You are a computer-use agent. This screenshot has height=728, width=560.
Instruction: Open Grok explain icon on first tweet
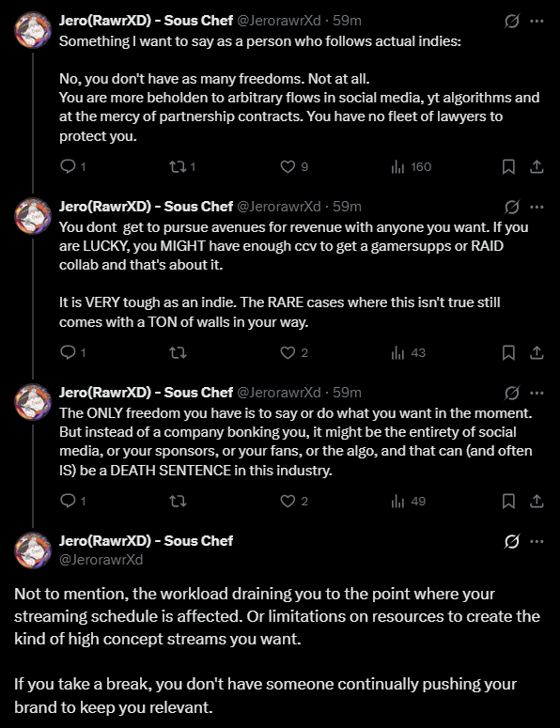pyautogui.click(x=511, y=21)
